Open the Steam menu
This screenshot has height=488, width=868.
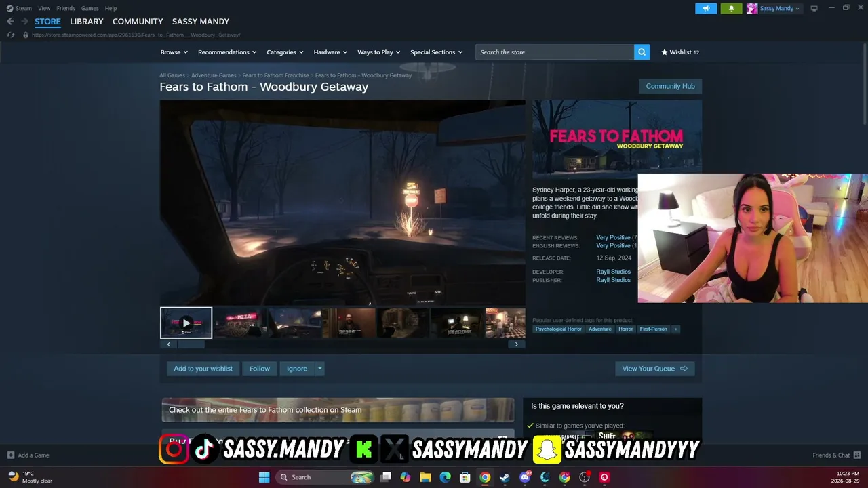[x=24, y=8]
